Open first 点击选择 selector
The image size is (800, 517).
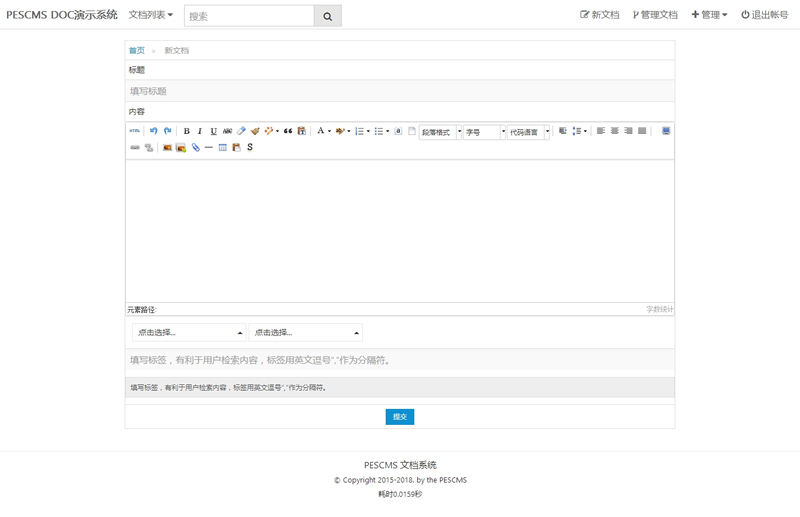(x=189, y=332)
